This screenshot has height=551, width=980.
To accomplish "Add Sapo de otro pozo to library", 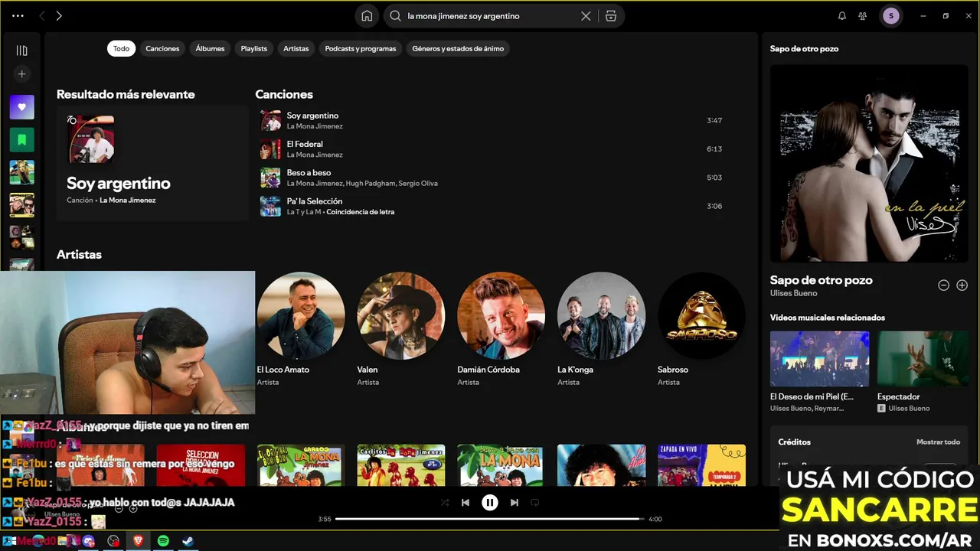I will 962,285.
